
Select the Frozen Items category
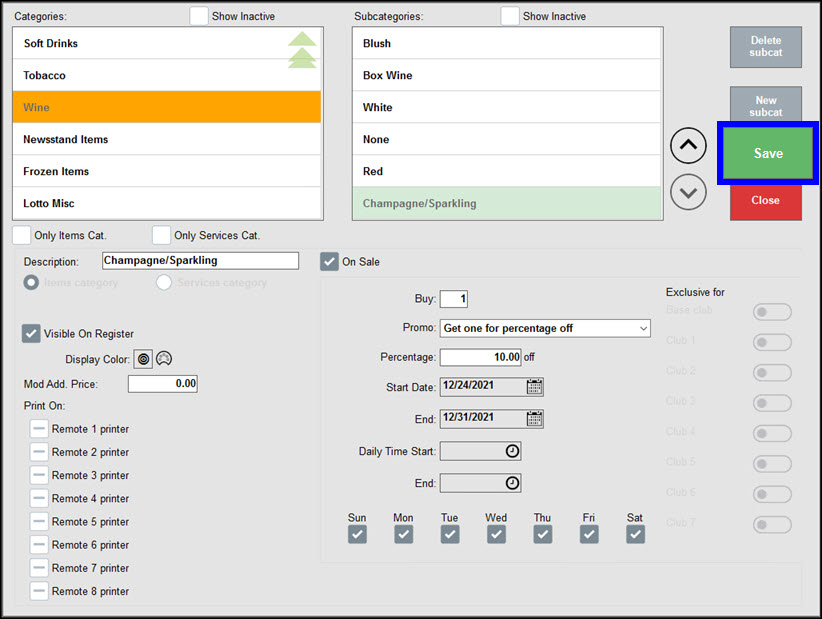[x=167, y=171]
